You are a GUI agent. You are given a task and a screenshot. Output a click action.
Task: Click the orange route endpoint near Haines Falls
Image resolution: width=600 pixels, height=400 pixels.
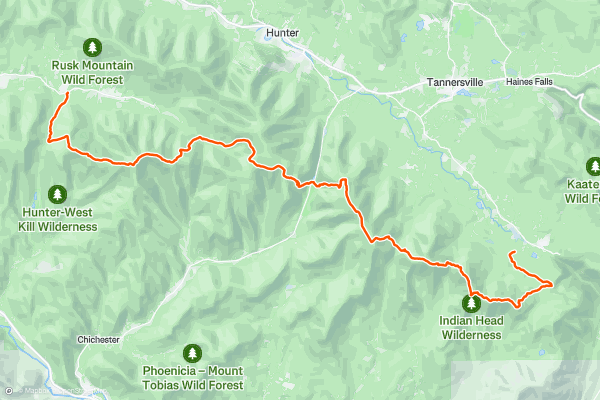(514, 252)
